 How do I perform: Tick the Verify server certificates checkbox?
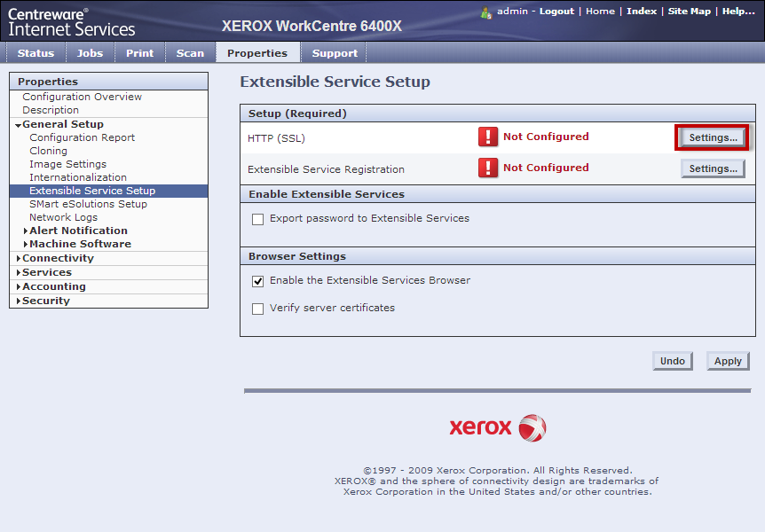pyautogui.click(x=258, y=309)
